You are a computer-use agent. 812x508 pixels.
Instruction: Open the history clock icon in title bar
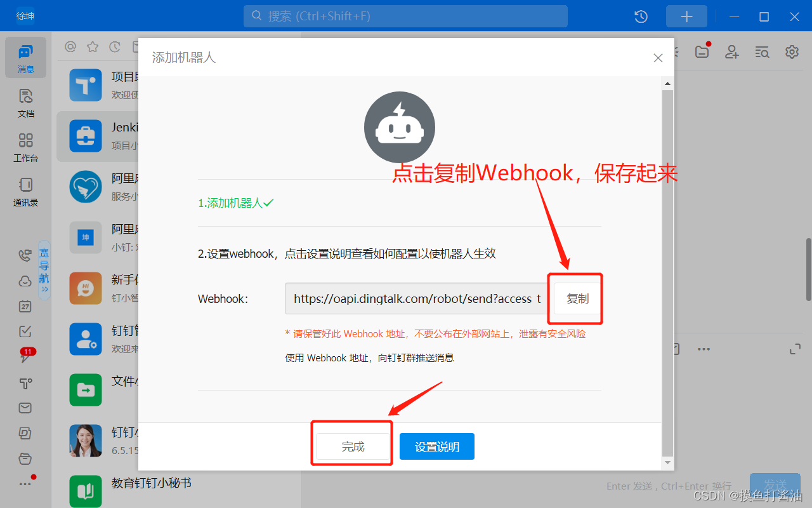(x=641, y=17)
